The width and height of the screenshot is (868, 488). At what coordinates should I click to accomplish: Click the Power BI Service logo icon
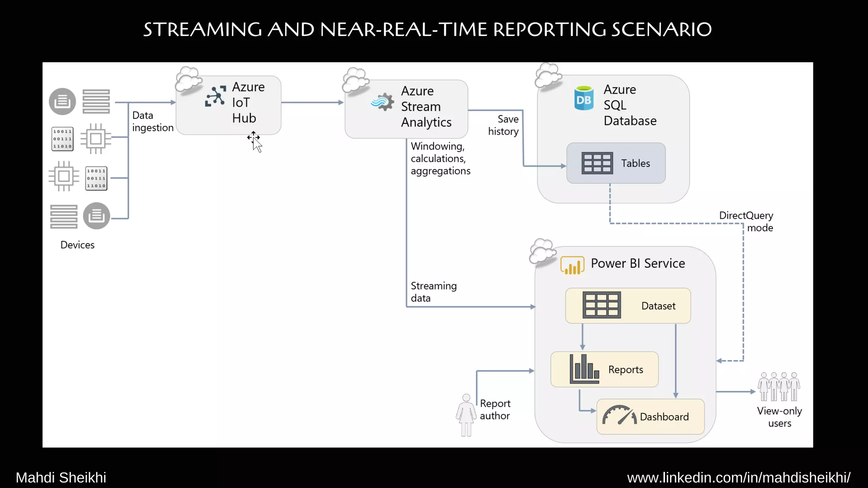point(572,266)
